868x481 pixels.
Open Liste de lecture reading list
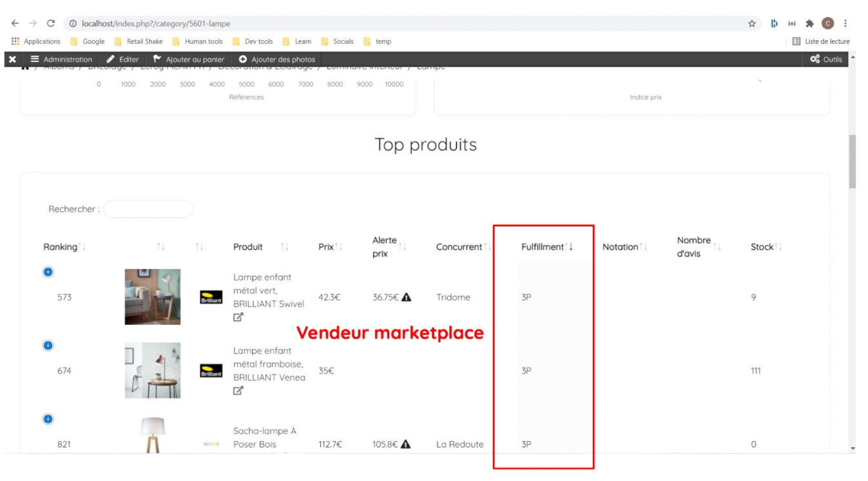821,41
